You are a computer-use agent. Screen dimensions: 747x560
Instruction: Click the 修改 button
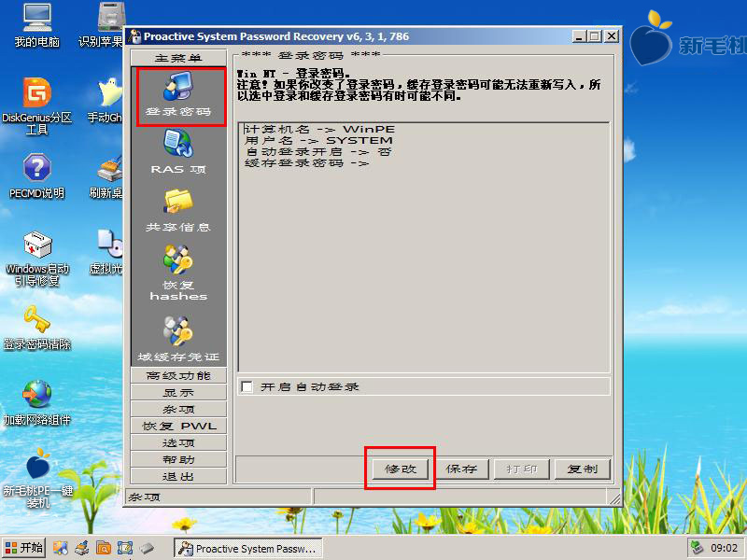pos(401,469)
